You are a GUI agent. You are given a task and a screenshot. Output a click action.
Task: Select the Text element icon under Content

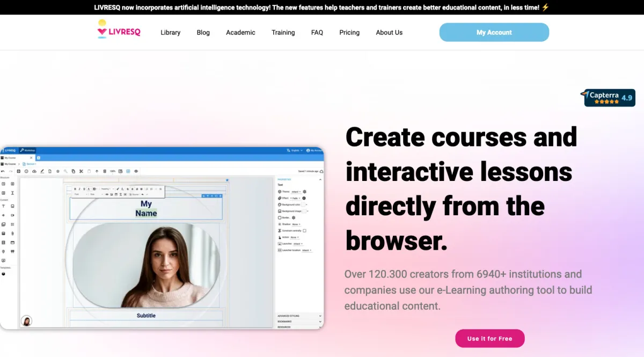(3, 206)
